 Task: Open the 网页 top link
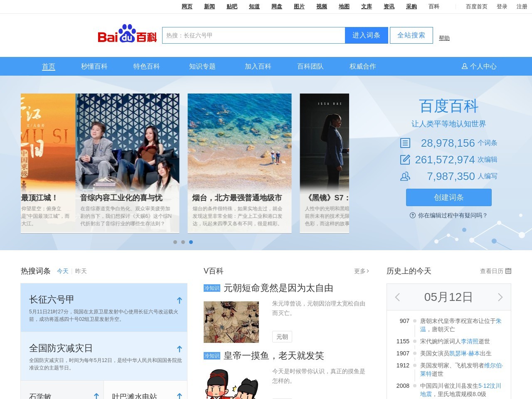pyautogui.click(x=187, y=7)
